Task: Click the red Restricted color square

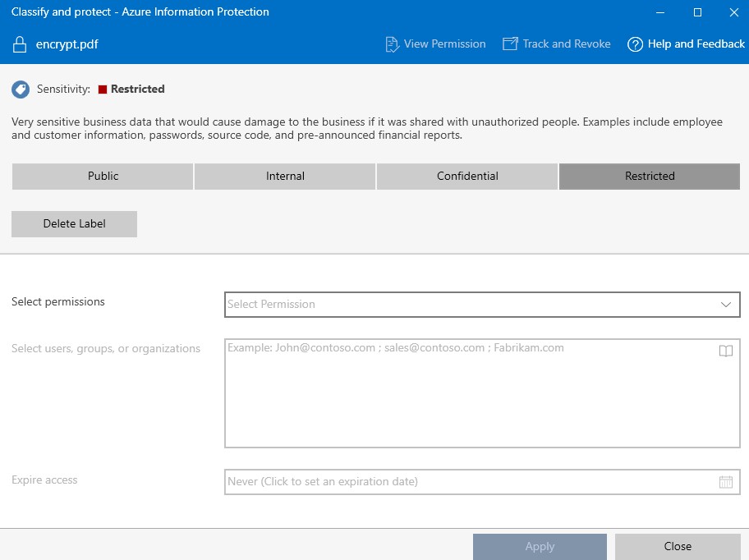Action: (102, 90)
